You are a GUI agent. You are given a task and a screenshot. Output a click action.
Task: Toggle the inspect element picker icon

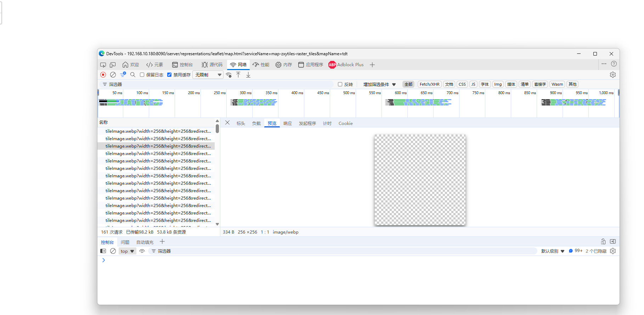(103, 65)
